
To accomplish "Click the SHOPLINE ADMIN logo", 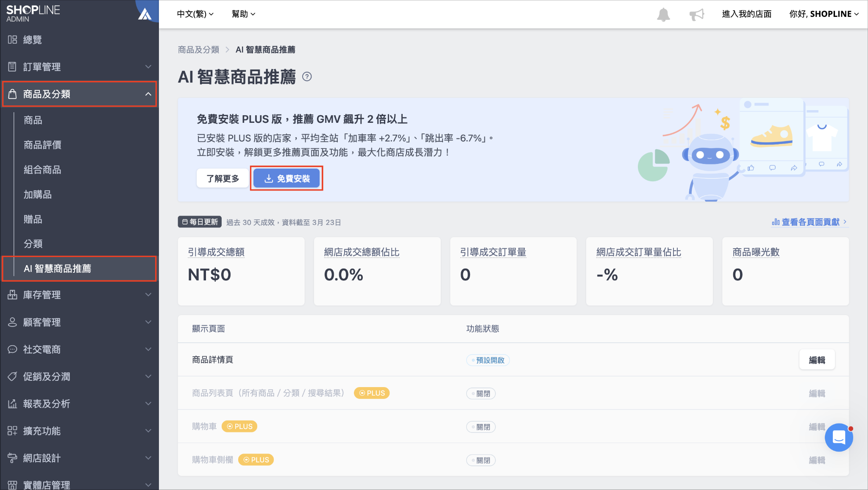I will [x=33, y=13].
